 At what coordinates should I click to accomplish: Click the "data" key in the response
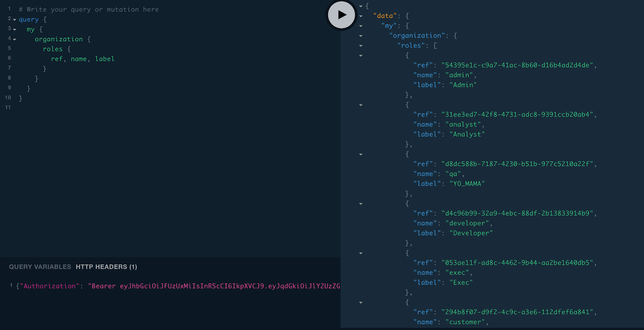[x=385, y=16]
